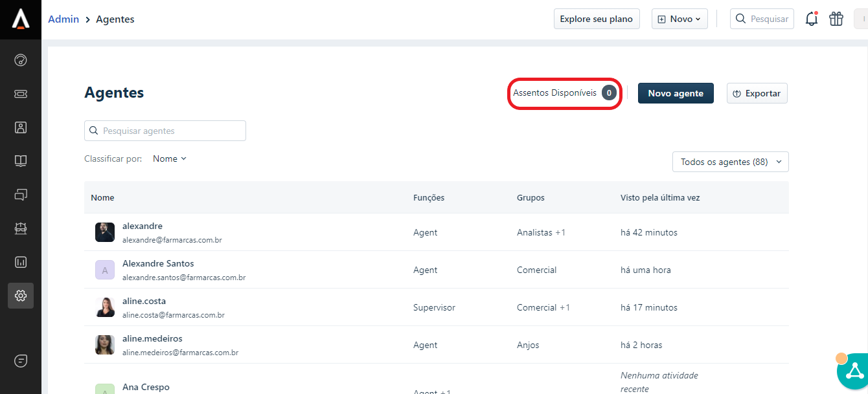Open the conversations chat icon in sidebar
The image size is (868, 394).
point(21,195)
